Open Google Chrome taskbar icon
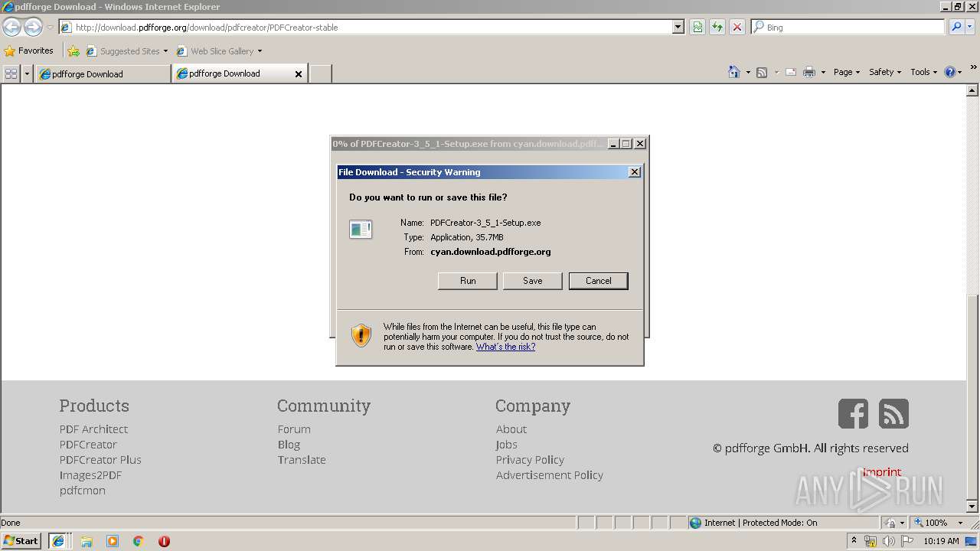The width and height of the screenshot is (980, 551). pos(139,541)
